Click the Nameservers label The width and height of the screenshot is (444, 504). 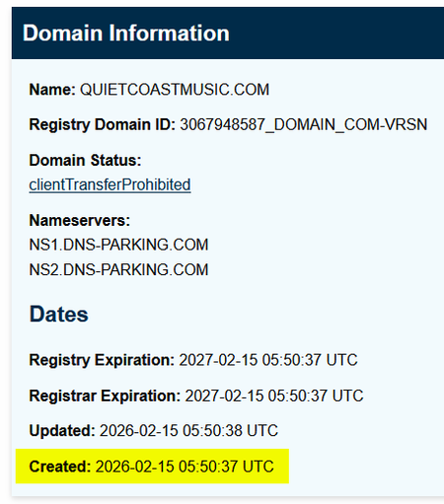pyautogui.click(x=80, y=220)
